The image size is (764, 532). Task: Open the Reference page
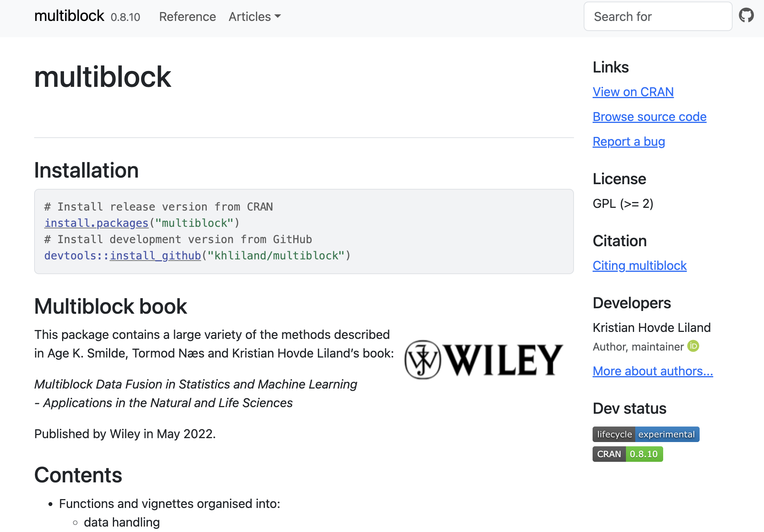187,17
